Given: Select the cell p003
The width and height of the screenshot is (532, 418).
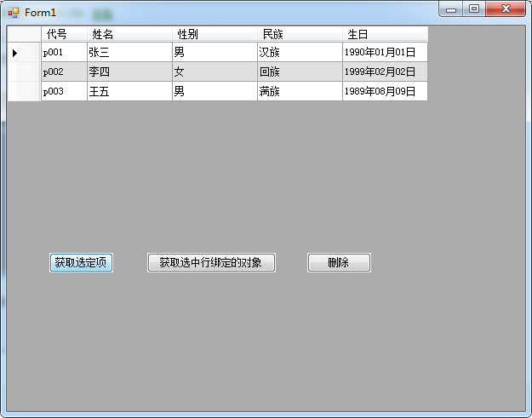Looking at the screenshot, I should [64, 91].
